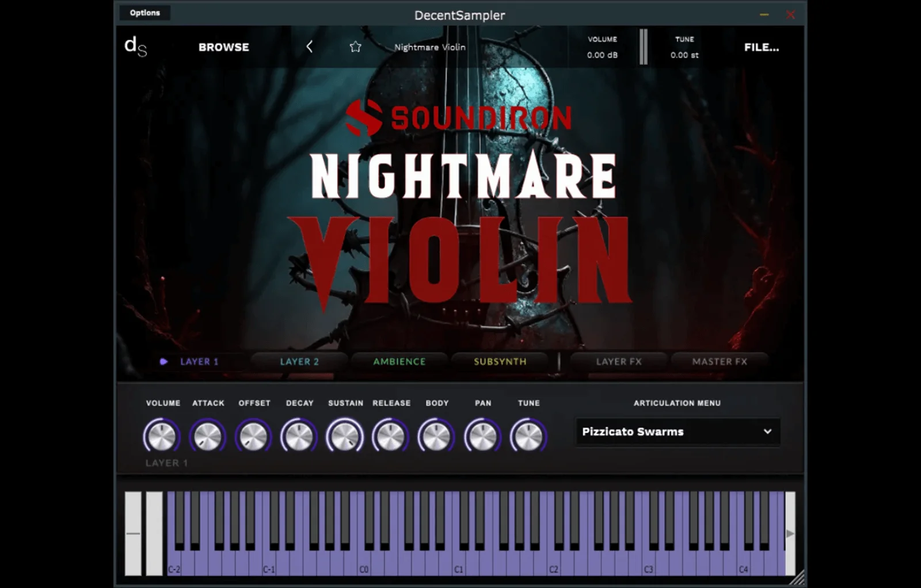Click the back navigation chevron arrow
921x588 pixels.
coord(309,47)
